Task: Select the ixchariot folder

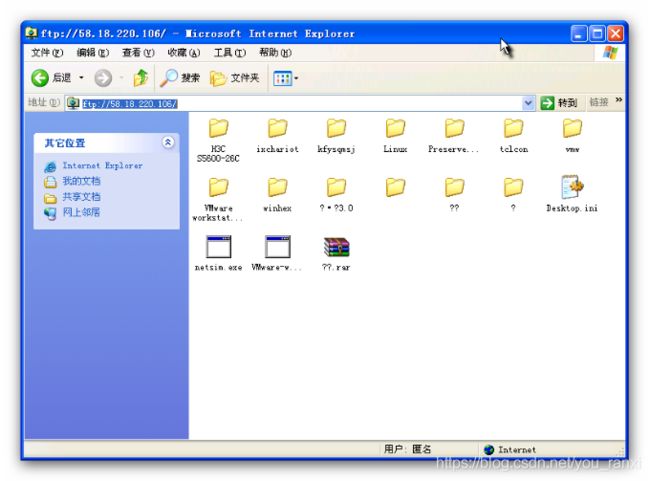Action: point(277,136)
